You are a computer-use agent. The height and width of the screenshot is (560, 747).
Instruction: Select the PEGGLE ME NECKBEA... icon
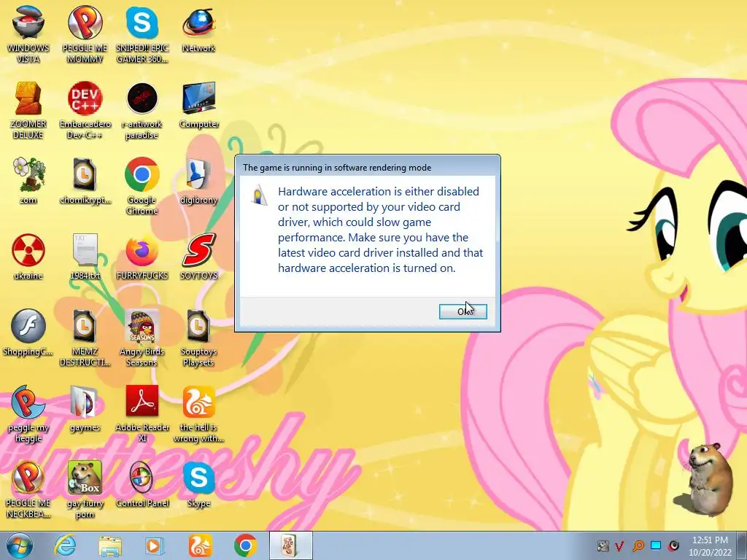[28, 489]
